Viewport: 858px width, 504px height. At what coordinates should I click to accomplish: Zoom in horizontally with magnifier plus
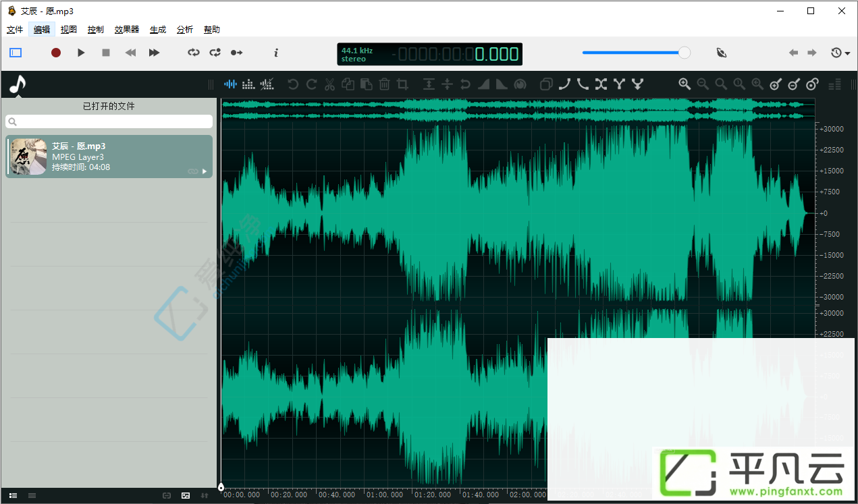pyautogui.click(x=685, y=84)
